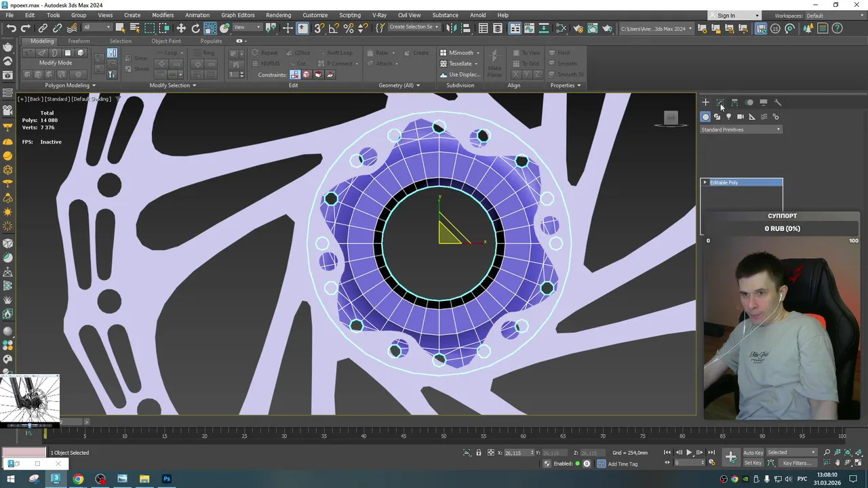Toggle Auto Key animation mode
Viewport: 868px width, 488px height.
pos(753,453)
